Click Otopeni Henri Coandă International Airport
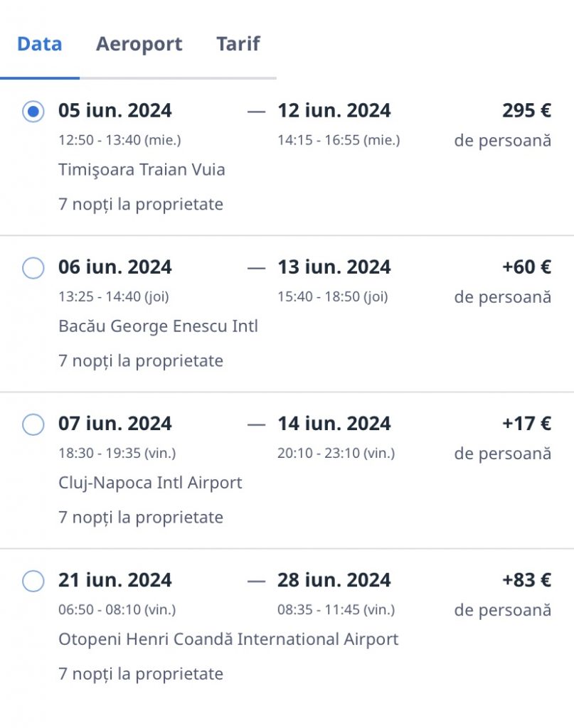Viewport: 574px width, 728px height. tap(228, 638)
